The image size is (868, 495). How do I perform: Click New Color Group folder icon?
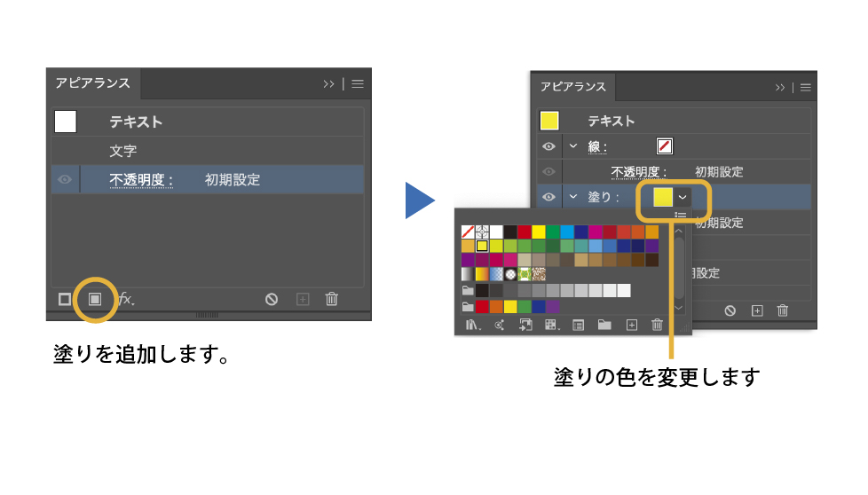(604, 325)
